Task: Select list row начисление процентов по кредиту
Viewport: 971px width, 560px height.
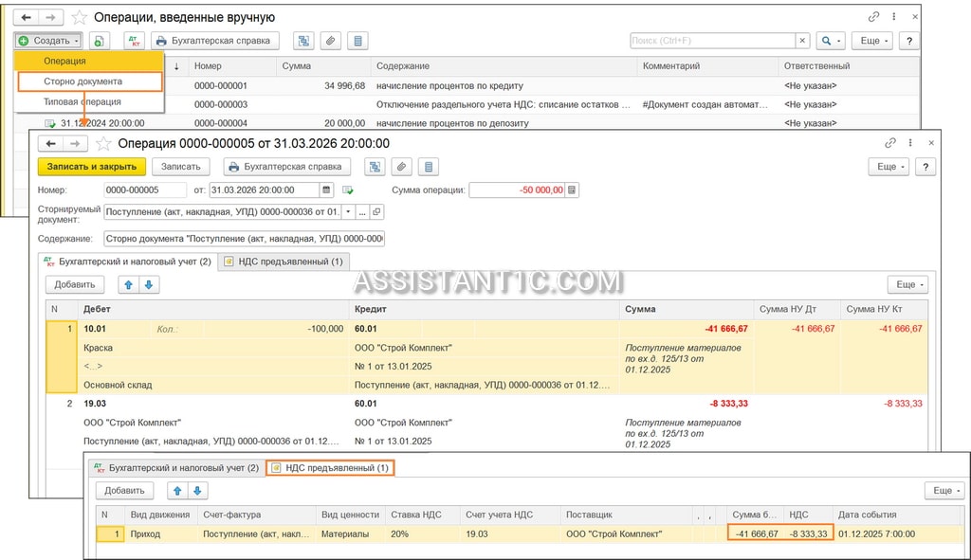Action: click(x=467, y=86)
